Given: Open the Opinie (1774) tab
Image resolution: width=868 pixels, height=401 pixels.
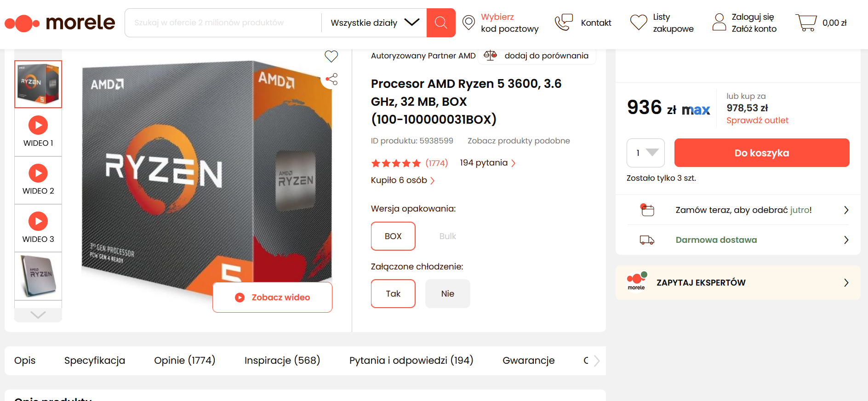Looking at the screenshot, I should pos(184,361).
